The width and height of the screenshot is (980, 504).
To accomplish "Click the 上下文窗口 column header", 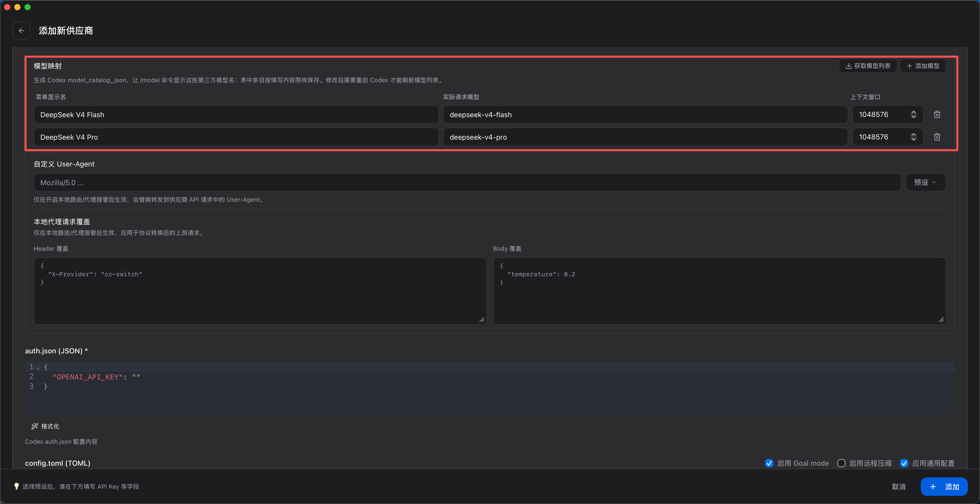I will pos(865,97).
